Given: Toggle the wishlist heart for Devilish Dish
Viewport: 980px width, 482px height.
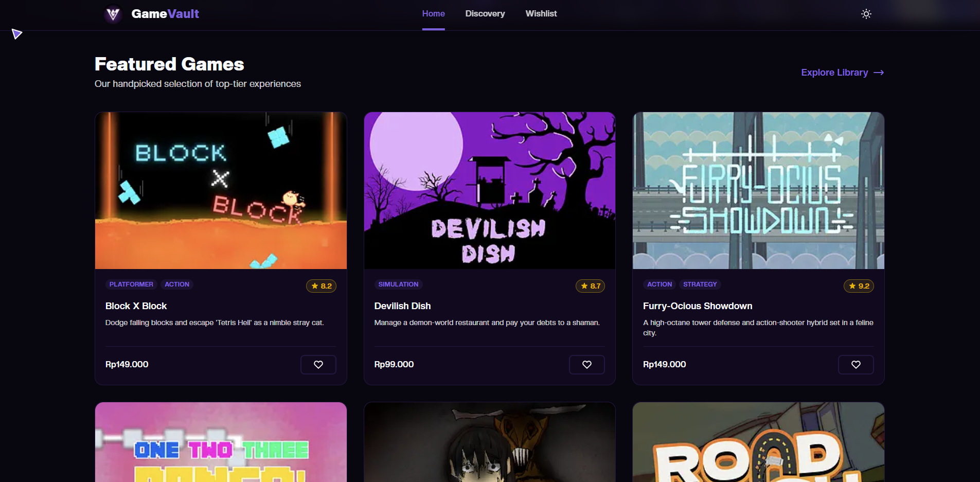Looking at the screenshot, I should pyautogui.click(x=587, y=364).
